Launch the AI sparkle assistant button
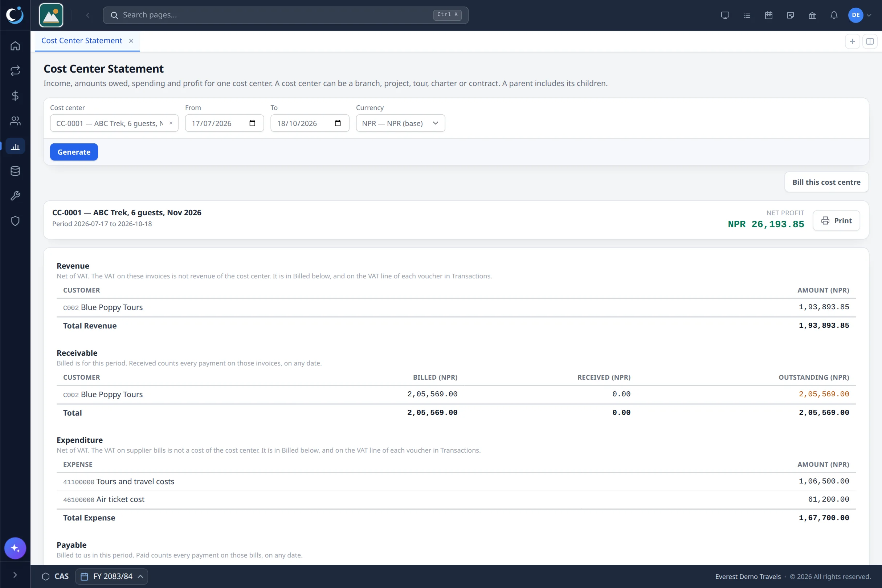 click(x=15, y=548)
